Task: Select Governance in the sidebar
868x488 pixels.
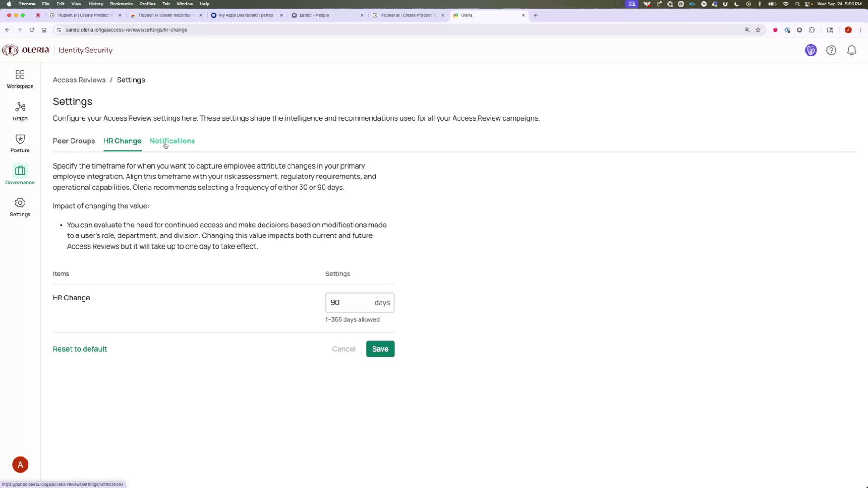Action: 19,175
